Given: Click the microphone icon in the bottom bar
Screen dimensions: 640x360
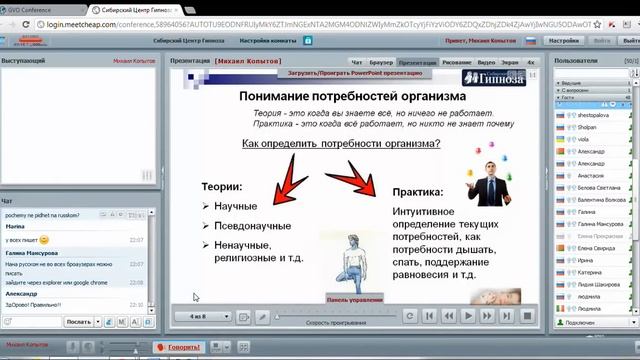Looking at the screenshot, I should [x=73, y=347].
